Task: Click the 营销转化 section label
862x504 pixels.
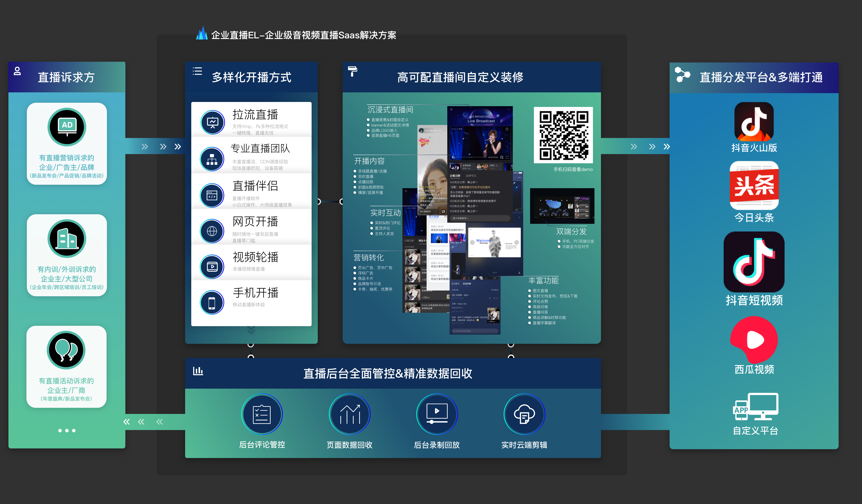Action: click(x=368, y=257)
